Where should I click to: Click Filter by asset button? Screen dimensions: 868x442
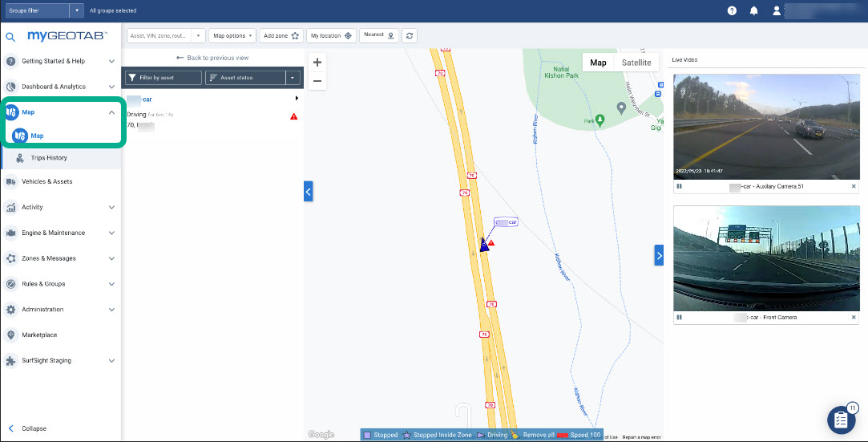pos(163,78)
